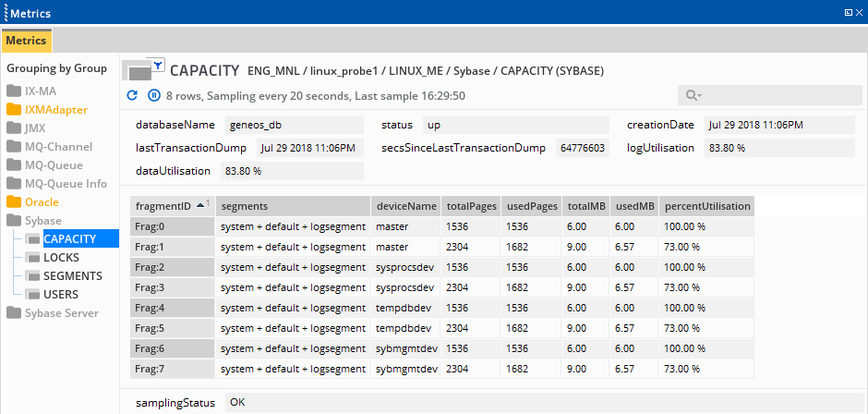Open the IX-MA group folder

41,91
